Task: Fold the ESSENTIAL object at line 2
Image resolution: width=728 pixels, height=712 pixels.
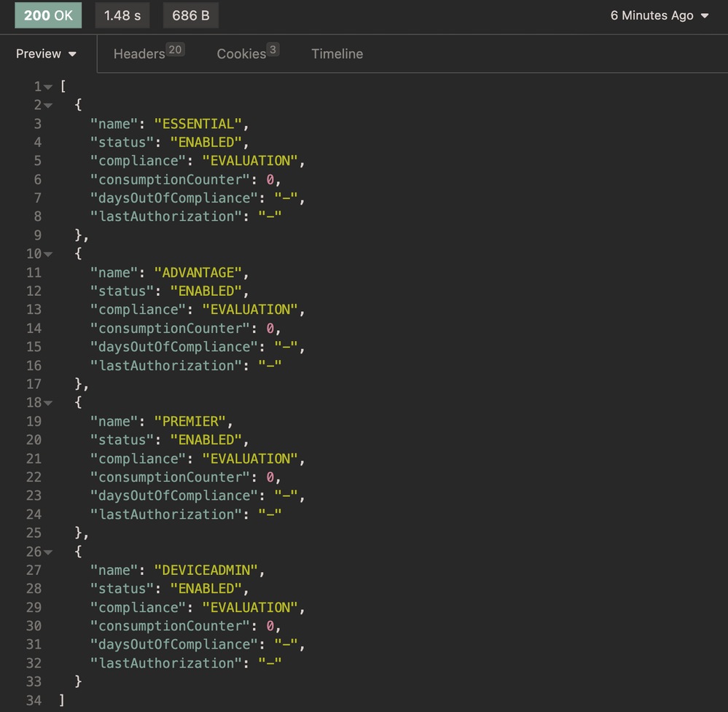Action: [48, 106]
